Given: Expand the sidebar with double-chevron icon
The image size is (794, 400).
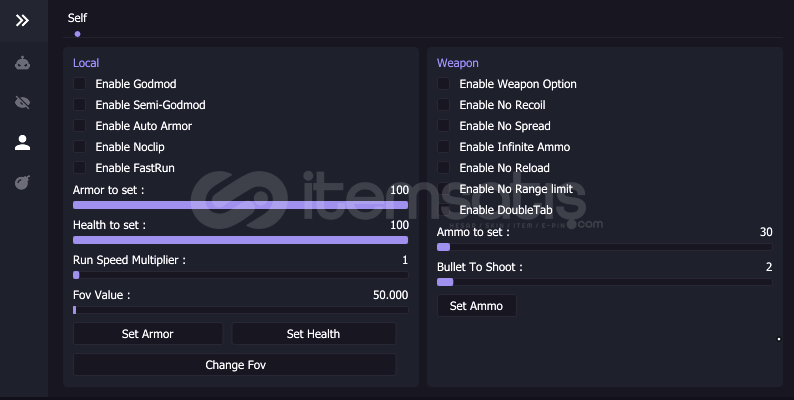Looking at the screenshot, I should (x=22, y=20).
